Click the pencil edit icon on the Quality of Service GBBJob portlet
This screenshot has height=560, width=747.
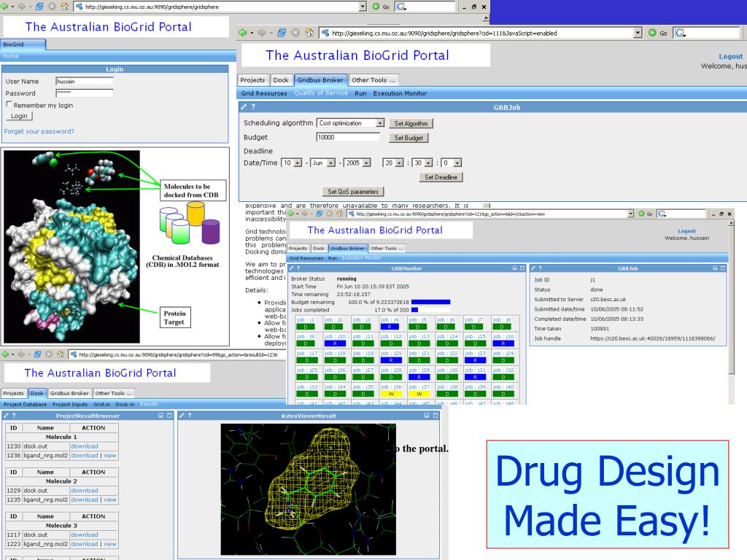[x=244, y=107]
